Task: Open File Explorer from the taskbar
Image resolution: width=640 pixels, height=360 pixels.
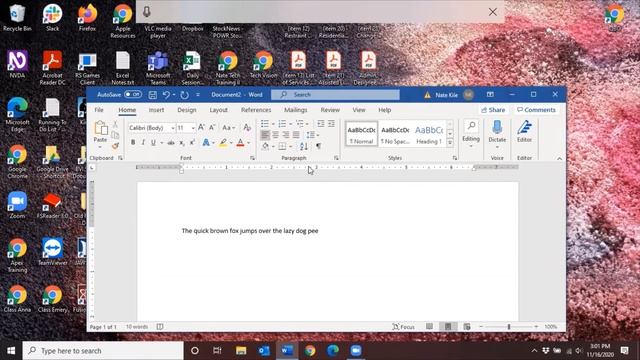Action: [x=241, y=351]
